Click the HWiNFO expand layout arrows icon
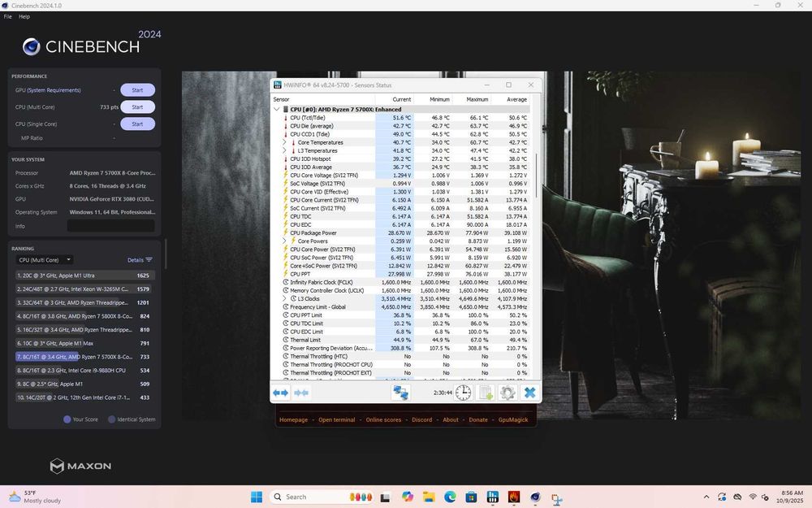Viewport: 812px width, 508px height. (281, 393)
